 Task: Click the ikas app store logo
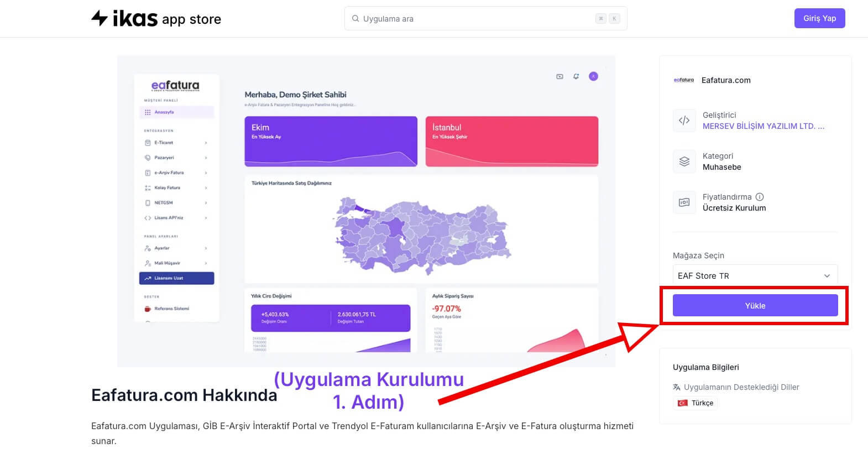click(156, 19)
